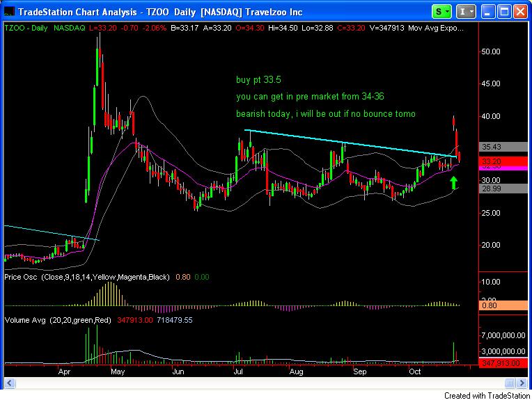This screenshot has height=400, width=532.
Task: Click the V=347913 volume readout
Action: tap(386, 28)
